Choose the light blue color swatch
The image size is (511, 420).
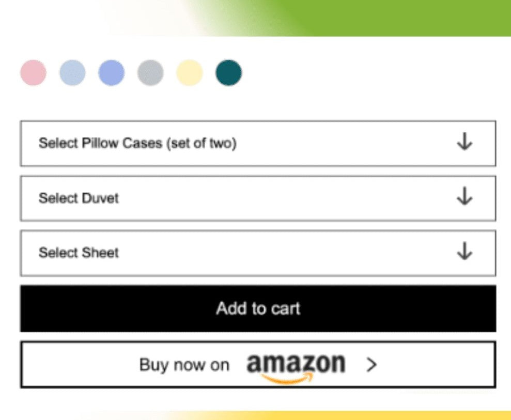tap(72, 73)
